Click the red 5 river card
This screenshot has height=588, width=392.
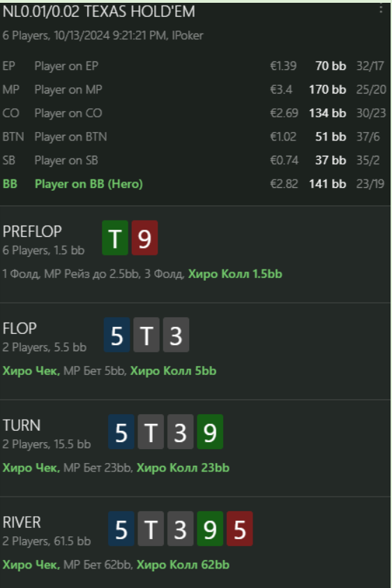(x=240, y=529)
